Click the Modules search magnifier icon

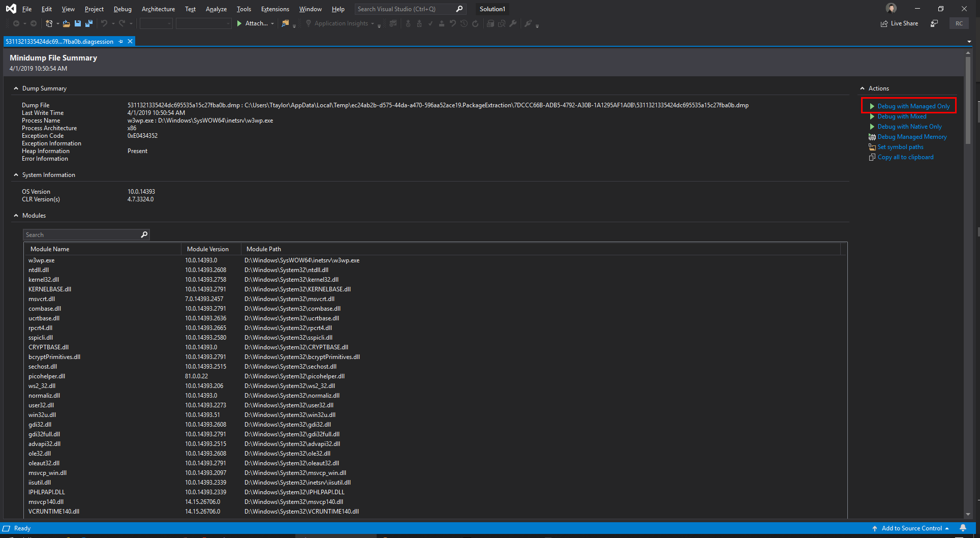click(x=144, y=234)
